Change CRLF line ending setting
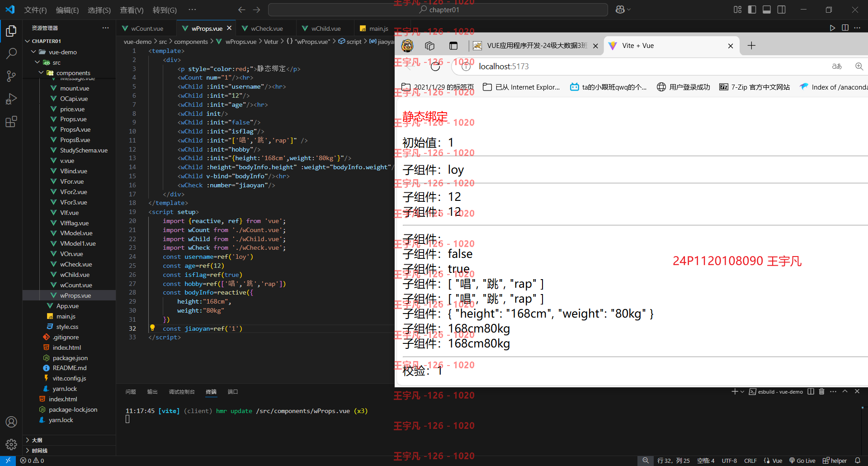The height and width of the screenshot is (466, 868). pos(750,461)
